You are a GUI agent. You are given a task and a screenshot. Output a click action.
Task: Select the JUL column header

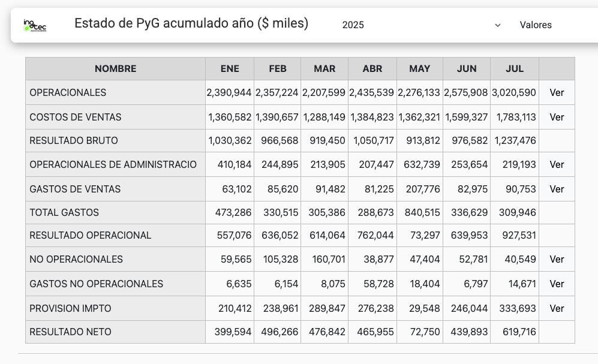coord(515,69)
